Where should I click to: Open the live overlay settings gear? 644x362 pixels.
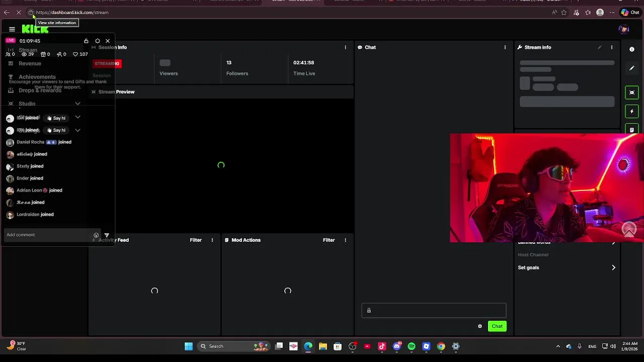pos(98,41)
